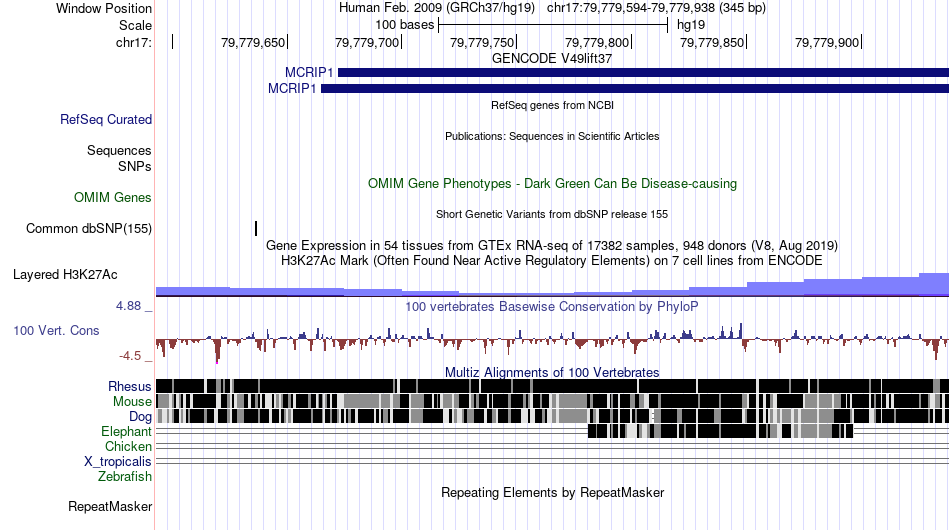950x530 pixels.
Task: Select the Zebrafish alignment label
Action: point(125,477)
